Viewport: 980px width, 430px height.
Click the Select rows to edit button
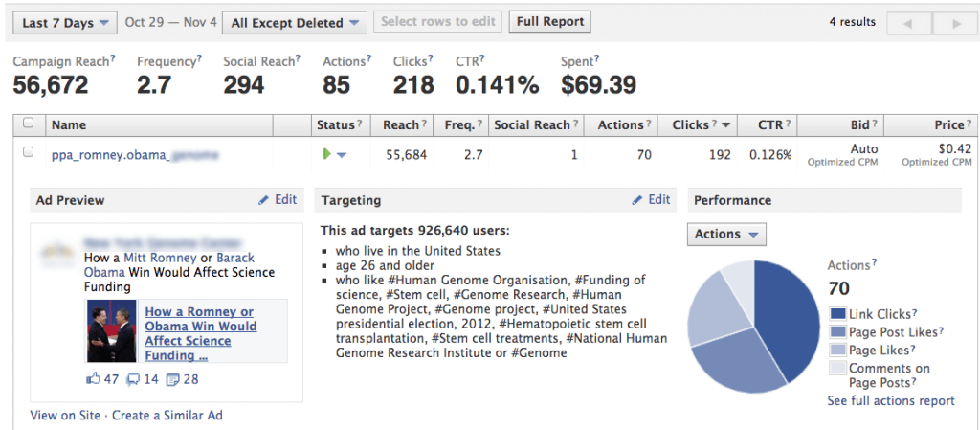pos(438,21)
